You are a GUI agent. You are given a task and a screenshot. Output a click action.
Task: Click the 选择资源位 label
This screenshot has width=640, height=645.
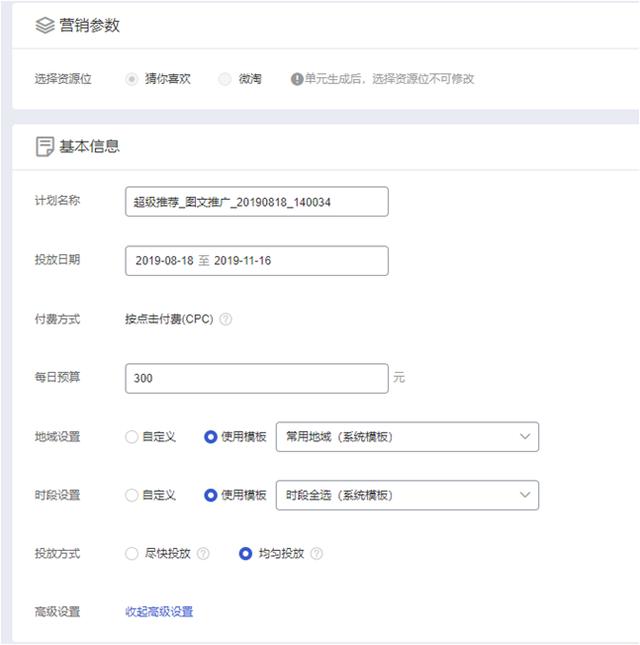63,79
